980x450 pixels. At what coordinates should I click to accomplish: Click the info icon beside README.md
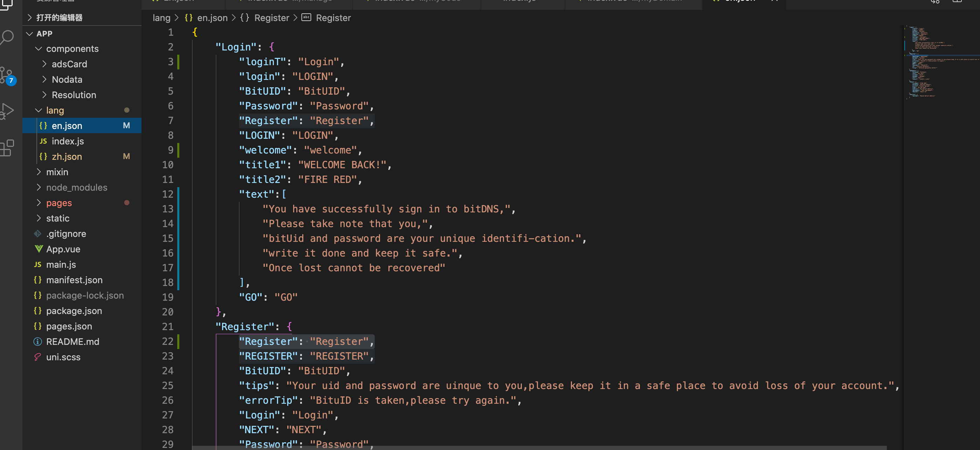[x=38, y=341]
